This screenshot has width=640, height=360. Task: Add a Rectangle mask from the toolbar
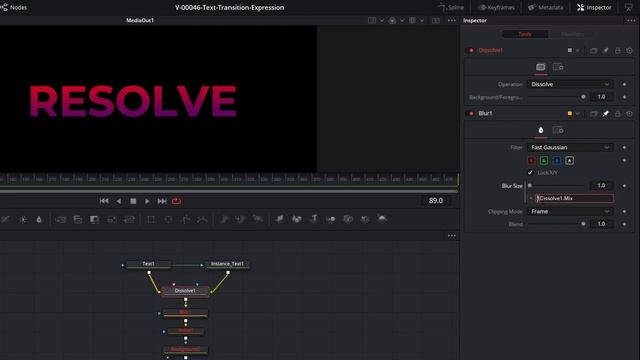pos(151,220)
